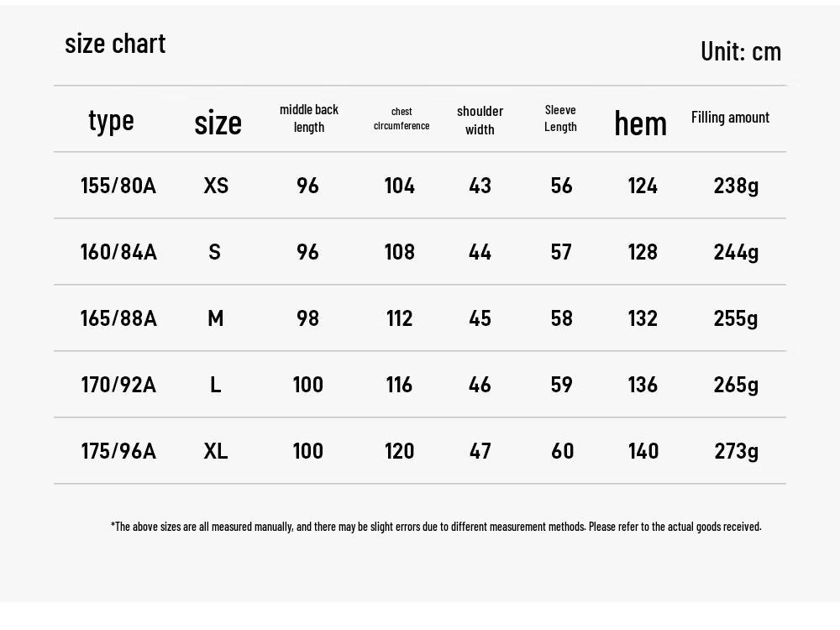Click the 'Unit: cm' label
Screen dimensions: 840x630
[741, 51]
